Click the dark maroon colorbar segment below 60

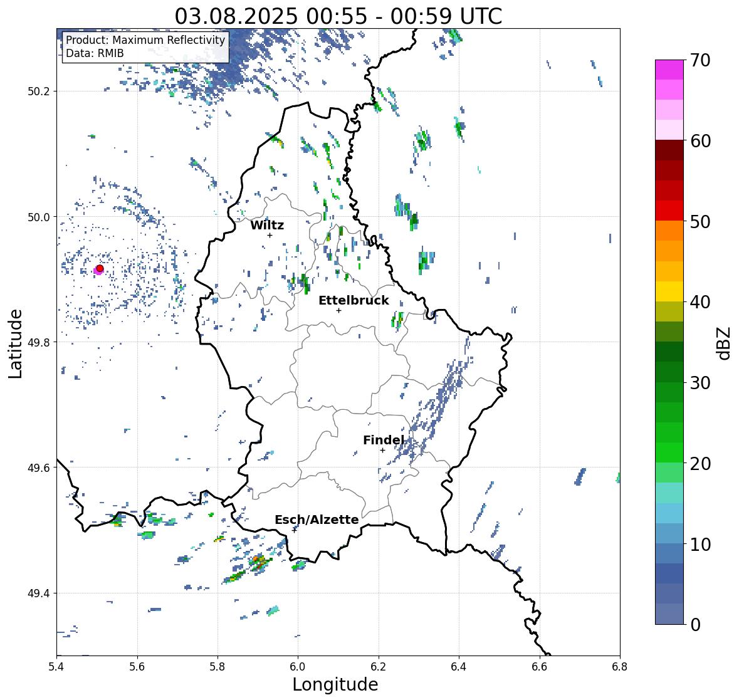pyautogui.click(x=669, y=150)
